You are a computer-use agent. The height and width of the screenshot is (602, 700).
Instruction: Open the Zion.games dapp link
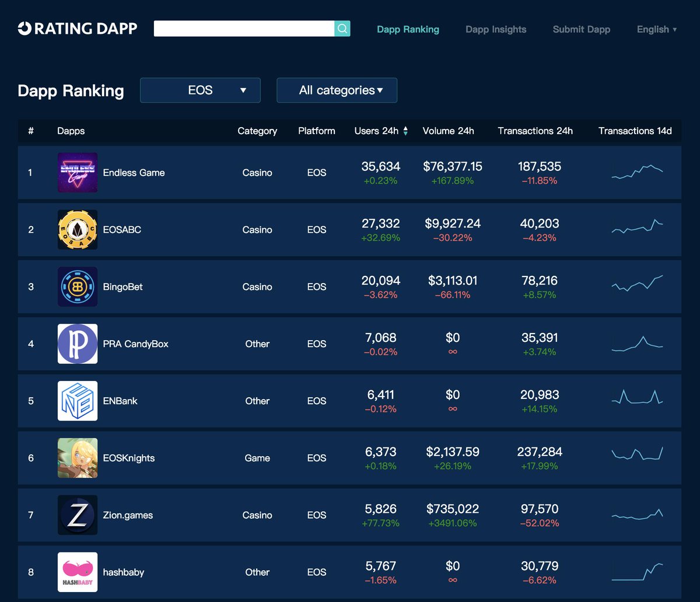[128, 516]
